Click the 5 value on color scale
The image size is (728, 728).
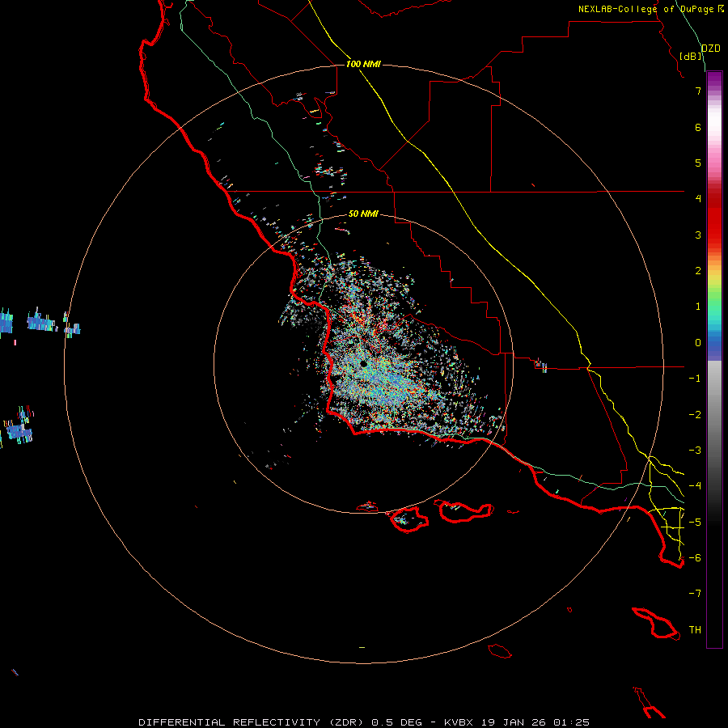tap(698, 163)
